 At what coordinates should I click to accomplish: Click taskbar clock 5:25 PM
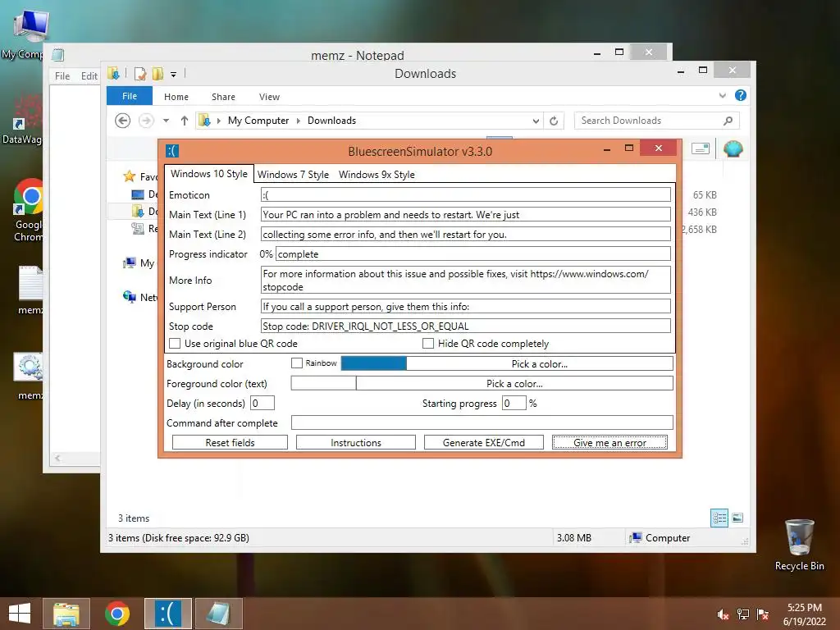804,608
